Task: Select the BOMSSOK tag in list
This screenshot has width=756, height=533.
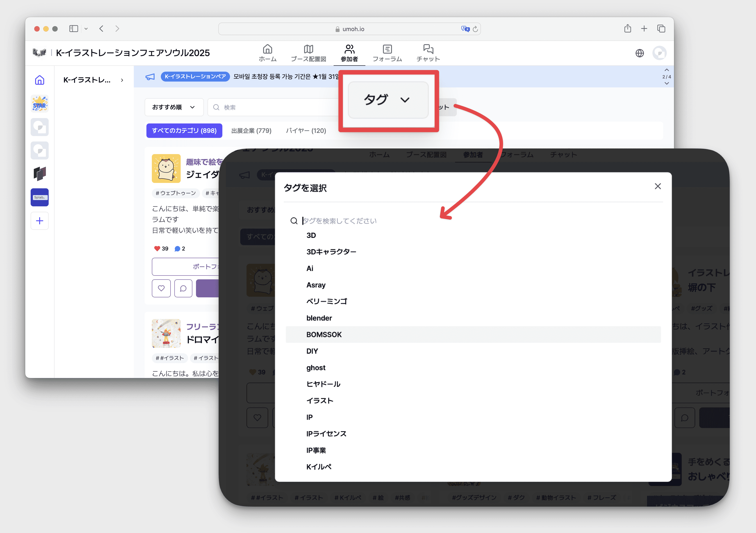Action: [324, 335]
